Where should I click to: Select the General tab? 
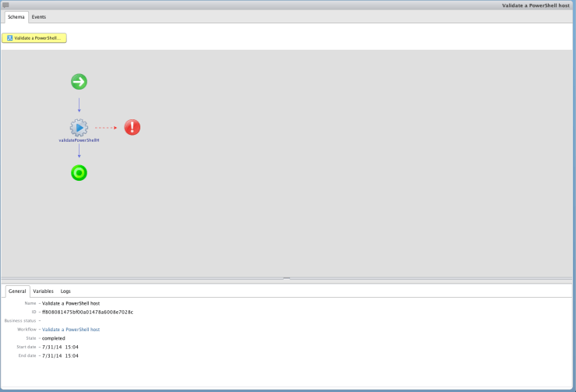click(x=17, y=291)
